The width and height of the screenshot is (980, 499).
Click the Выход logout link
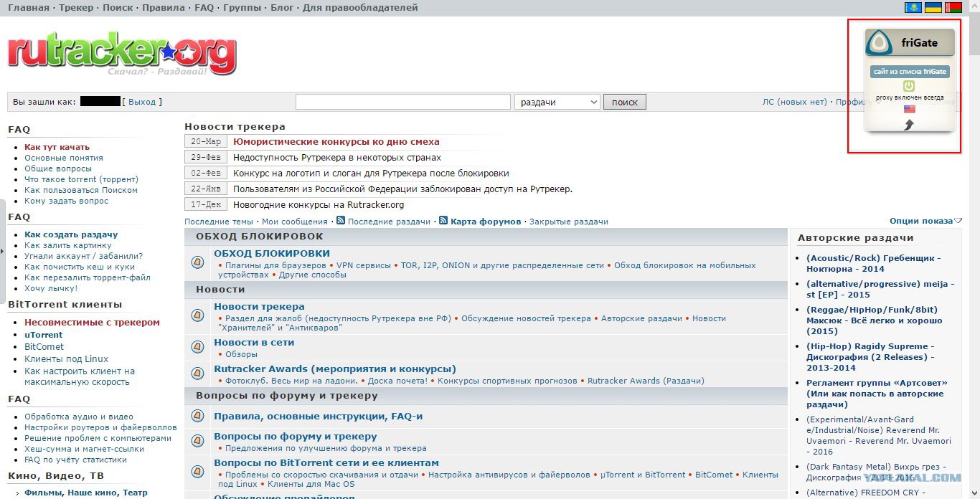[142, 102]
